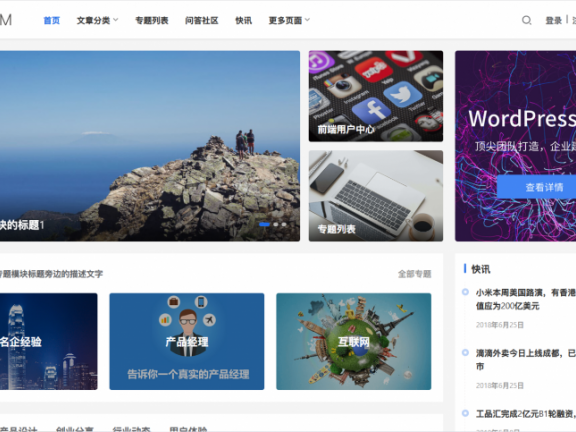The width and height of the screenshot is (576, 432).
Task: Click the WordPress banner heading
Action: [x=522, y=119]
